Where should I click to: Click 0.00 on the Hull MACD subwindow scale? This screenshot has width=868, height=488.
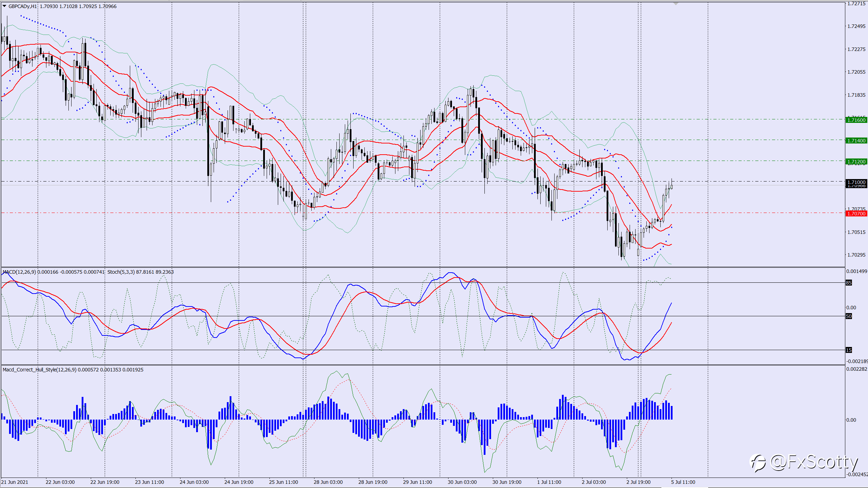[851, 420]
